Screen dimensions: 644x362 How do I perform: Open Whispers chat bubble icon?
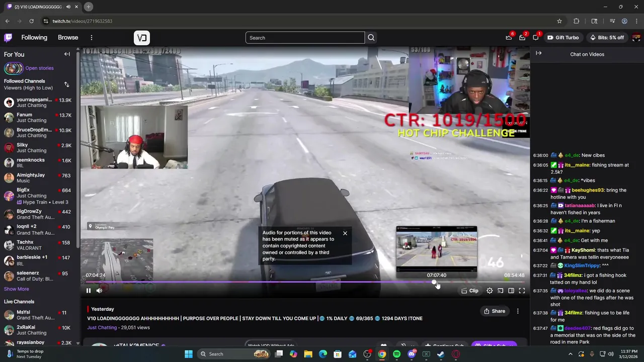[536, 38]
